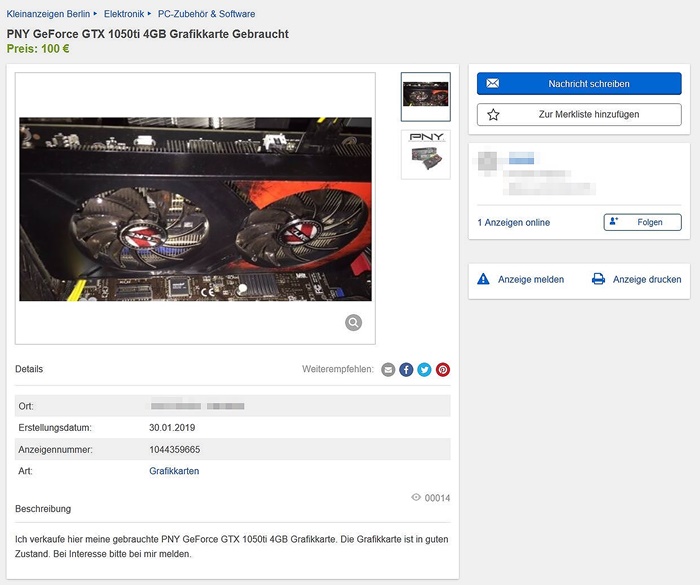Click the Weiterempfehlen label

338,369
